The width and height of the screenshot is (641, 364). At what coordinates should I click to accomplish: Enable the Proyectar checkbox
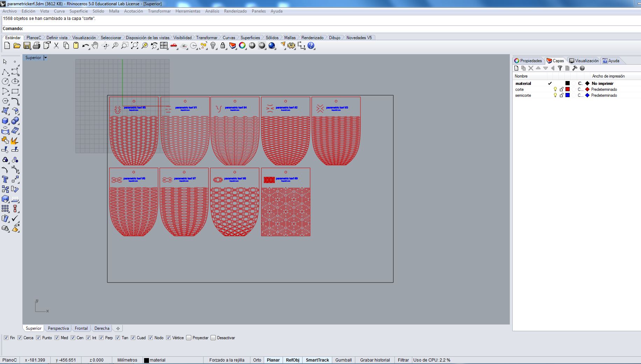pos(189,338)
